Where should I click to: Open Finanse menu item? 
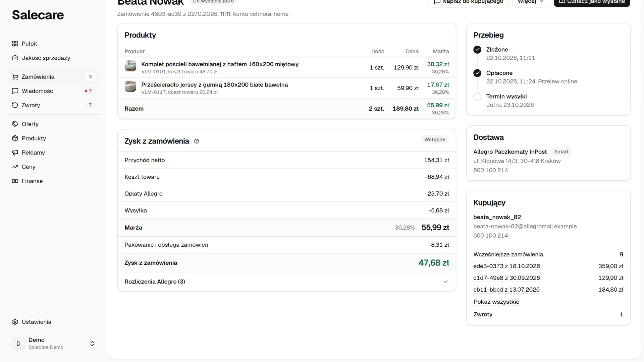54,181
